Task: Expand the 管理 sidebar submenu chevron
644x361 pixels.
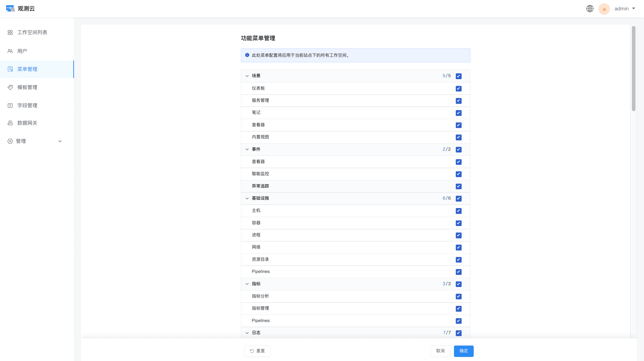Action: pos(60,141)
